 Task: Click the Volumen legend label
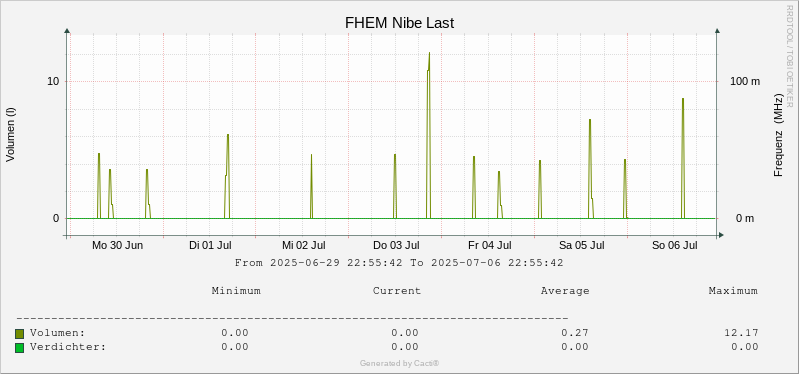[x=58, y=333]
